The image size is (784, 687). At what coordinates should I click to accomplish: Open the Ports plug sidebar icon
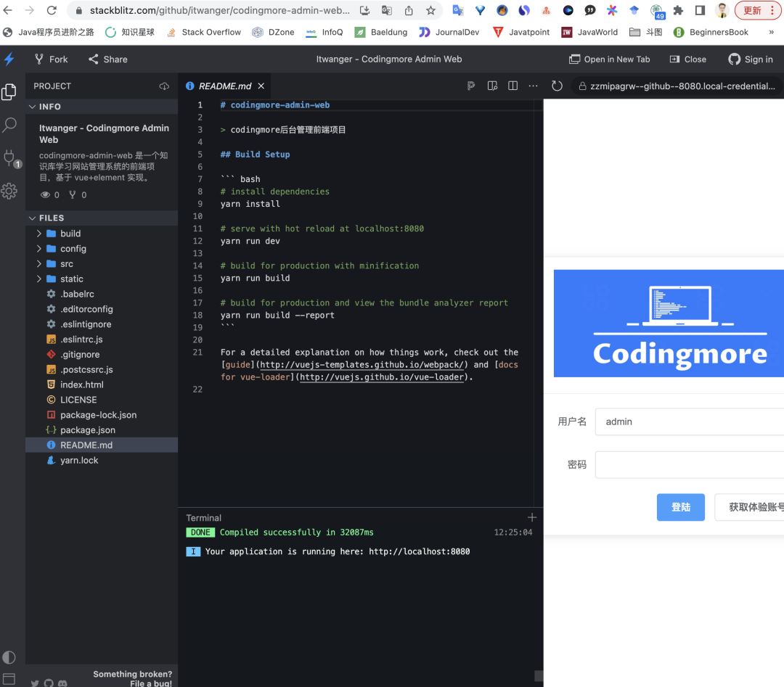[9, 158]
